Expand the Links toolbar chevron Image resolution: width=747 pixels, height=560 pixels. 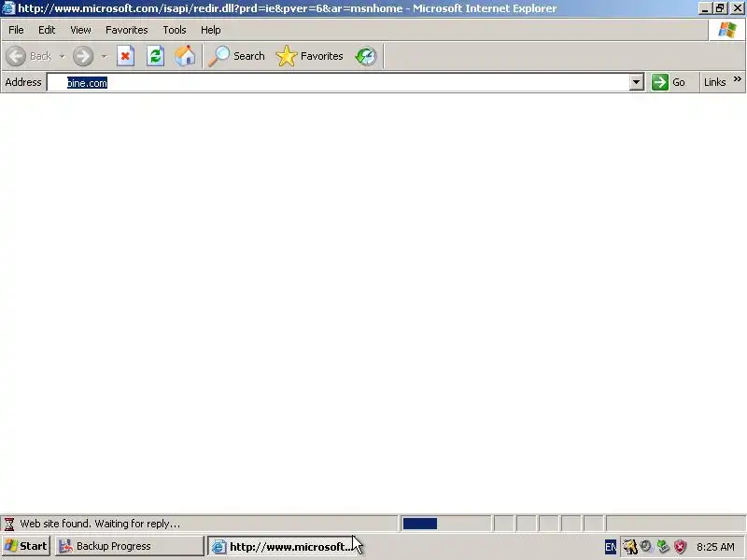coord(738,79)
